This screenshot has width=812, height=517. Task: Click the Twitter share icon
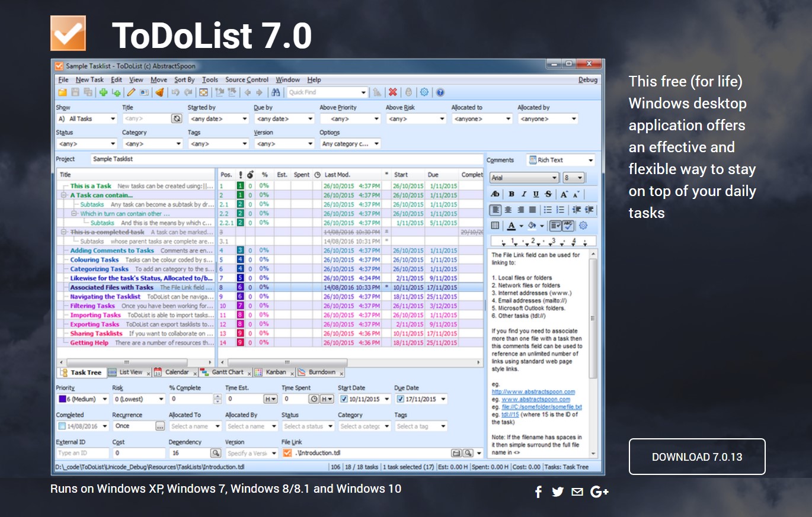[558, 492]
